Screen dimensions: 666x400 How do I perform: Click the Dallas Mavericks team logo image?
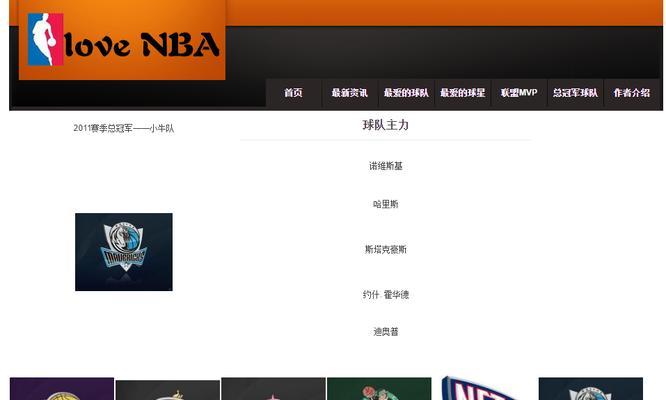[x=124, y=252]
